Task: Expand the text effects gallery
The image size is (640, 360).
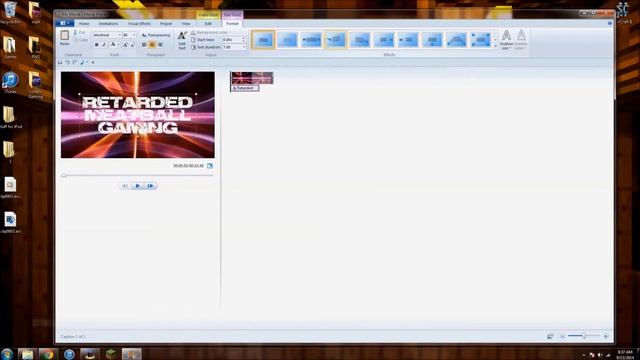Action: tap(496, 47)
